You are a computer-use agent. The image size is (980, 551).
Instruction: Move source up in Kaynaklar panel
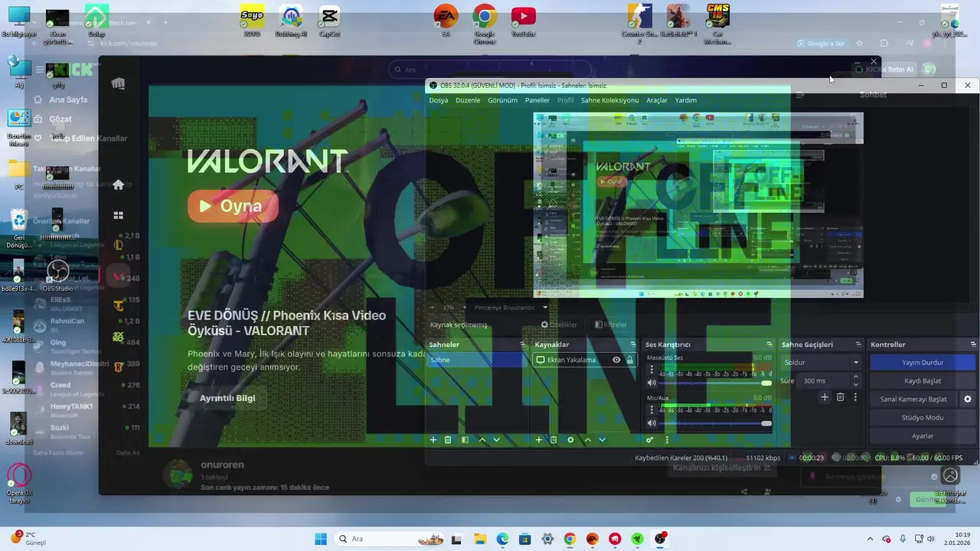tap(588, 440)
